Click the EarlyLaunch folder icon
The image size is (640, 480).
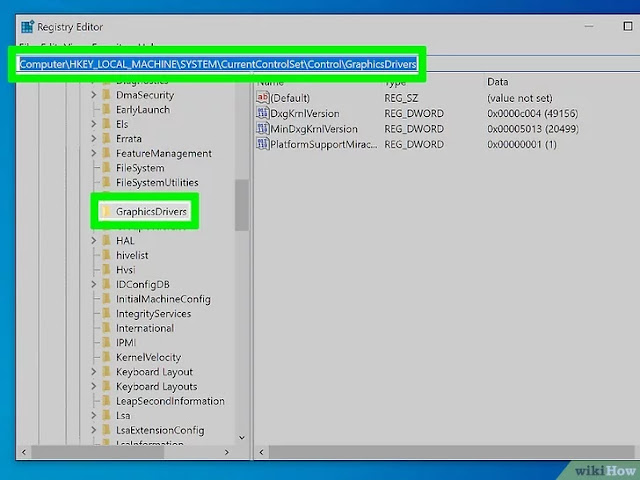pos(107,110)
